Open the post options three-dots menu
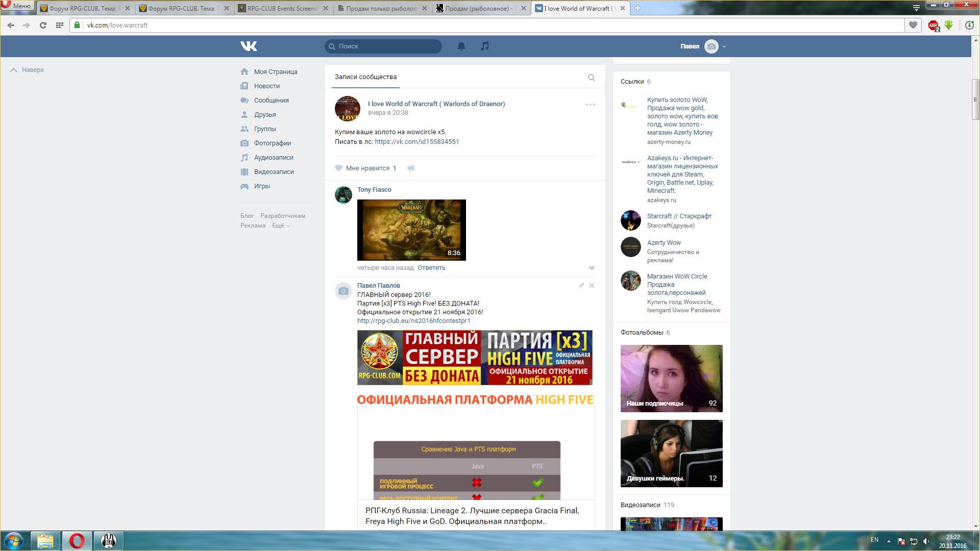The width and height of the screenshot is (980, 551). pos(590,105)
